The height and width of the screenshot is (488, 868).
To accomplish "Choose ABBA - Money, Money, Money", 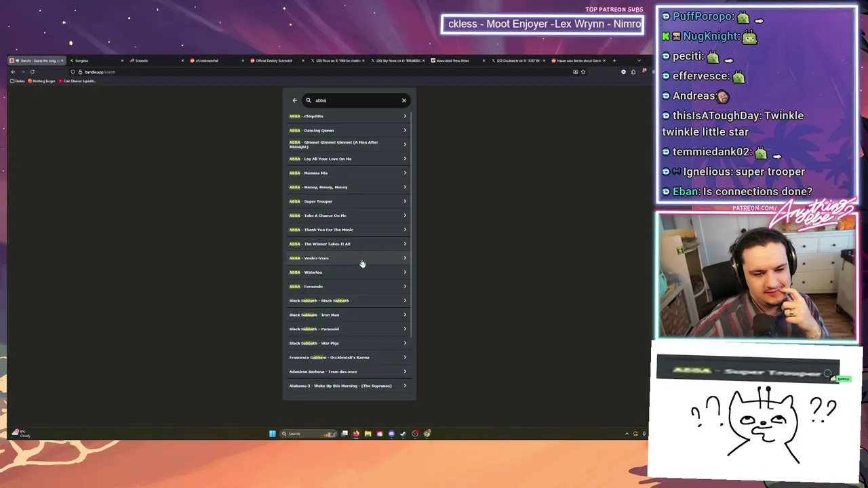I will point(348,187).
